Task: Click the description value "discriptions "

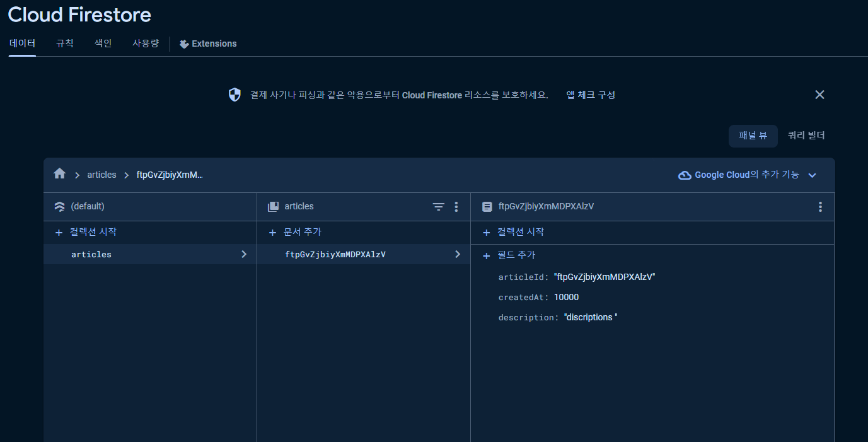Action: (591, 318)
